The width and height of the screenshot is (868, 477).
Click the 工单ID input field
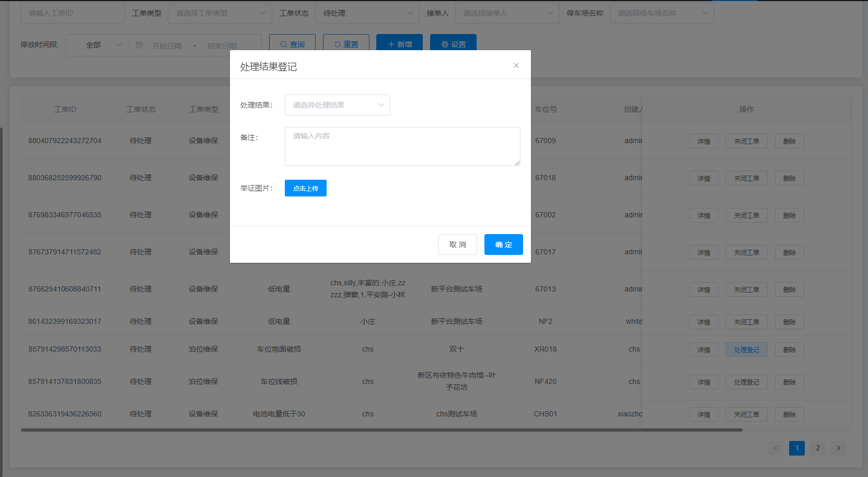(x=72, y=13)
